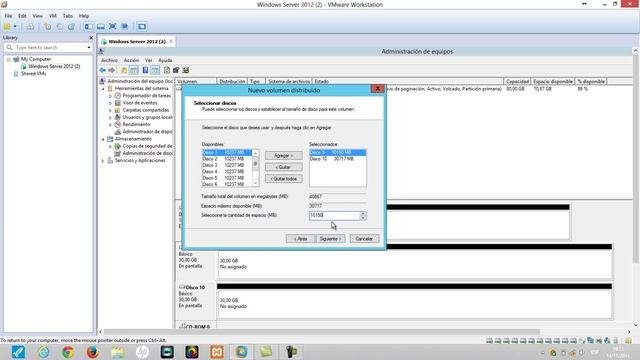This screenshot has width=640, height=360.
Task: Click the Capacidad column header
Action: [517, 82]
